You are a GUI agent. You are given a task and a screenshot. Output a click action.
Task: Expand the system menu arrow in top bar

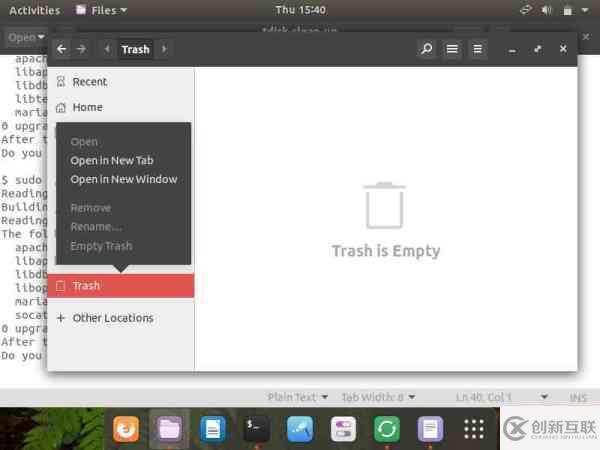[x=585, y=10]
